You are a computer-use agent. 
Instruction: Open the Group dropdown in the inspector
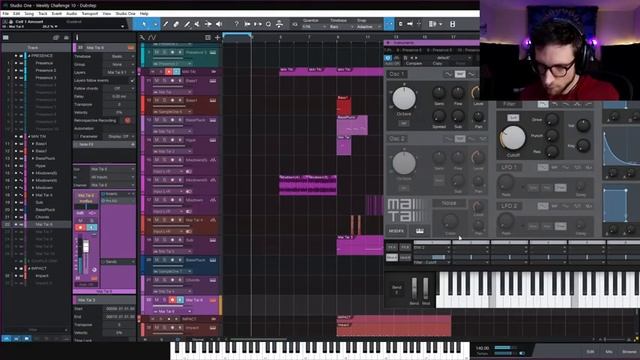(x=119, y=64)
